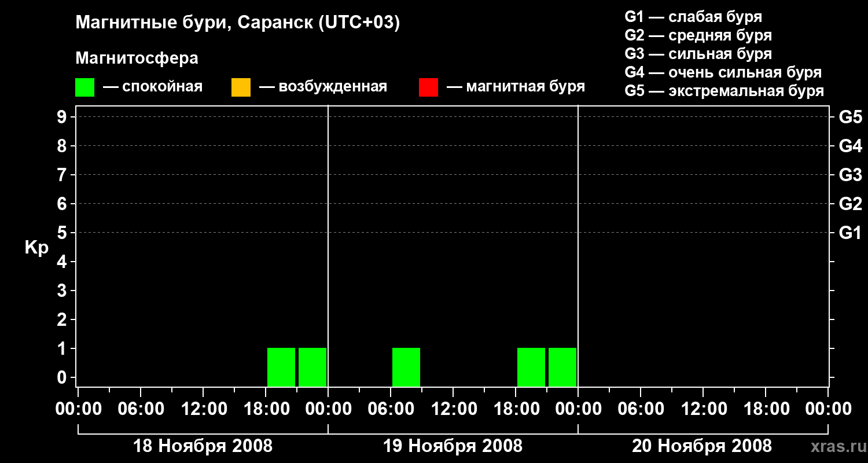
Task: Click the 'Kp' axis label
Action: coord(36,248)
